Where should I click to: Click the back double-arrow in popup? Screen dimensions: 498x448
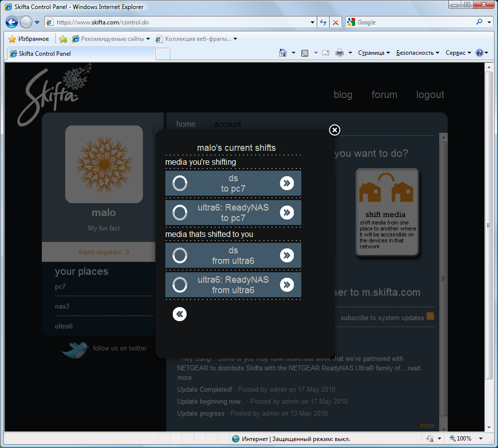tap(179, 314)
